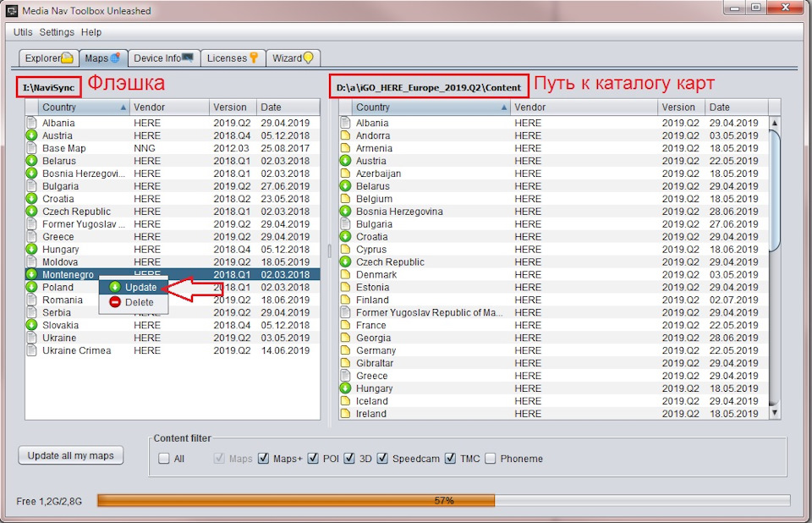Open the Settings menu

point(57,32)
